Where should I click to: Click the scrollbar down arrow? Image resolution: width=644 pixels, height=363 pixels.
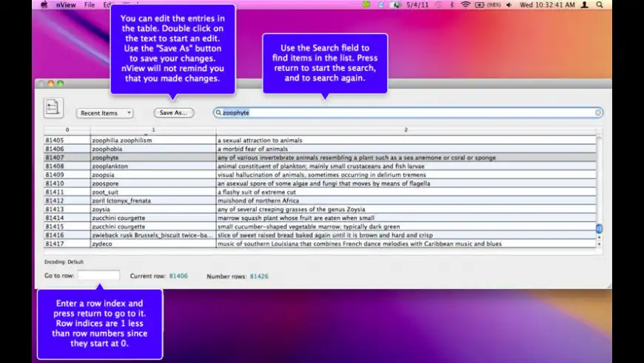(600, 244)
